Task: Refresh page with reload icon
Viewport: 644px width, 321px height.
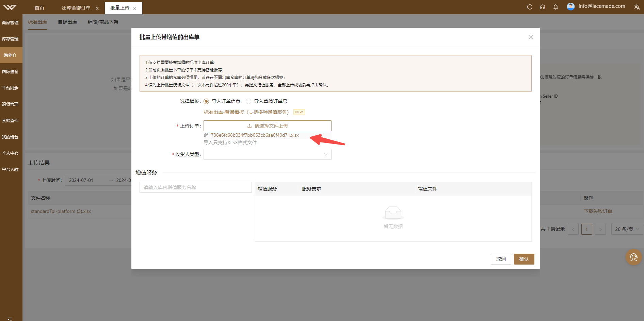Action: (x=530, y=7)
